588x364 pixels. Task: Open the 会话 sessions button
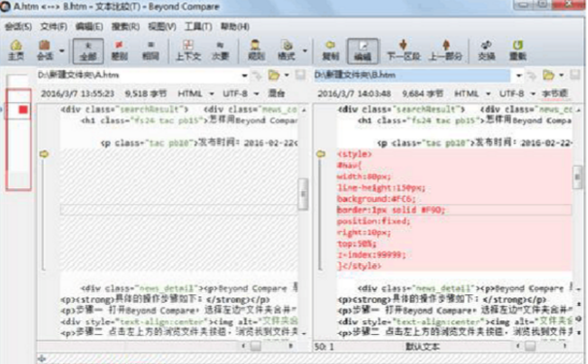(x=45, y=50)
